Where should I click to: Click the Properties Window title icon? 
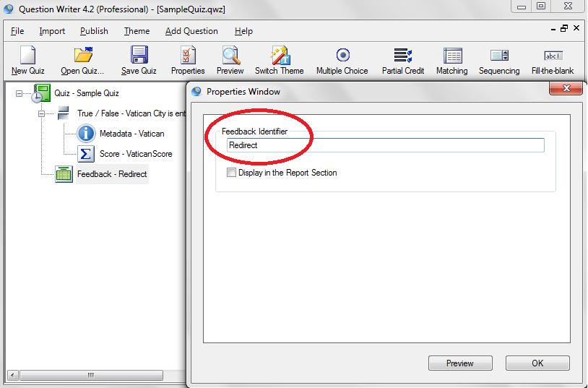pos(196,92)
